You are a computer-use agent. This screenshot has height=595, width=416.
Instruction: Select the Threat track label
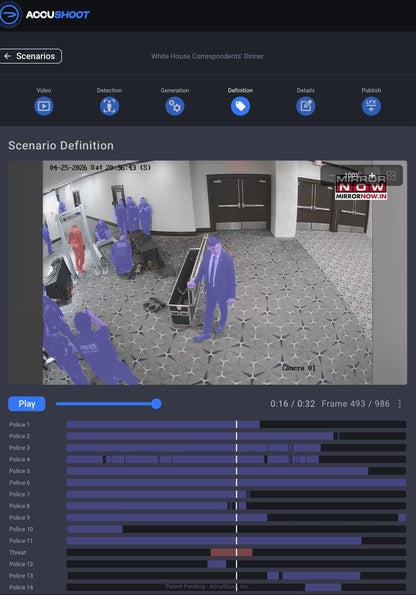click(x=17, y=552)
